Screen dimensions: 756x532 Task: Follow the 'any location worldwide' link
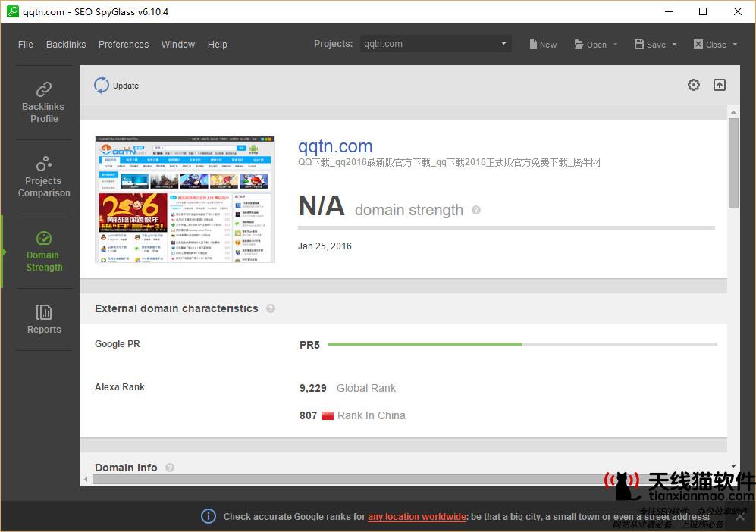[417, 517]
